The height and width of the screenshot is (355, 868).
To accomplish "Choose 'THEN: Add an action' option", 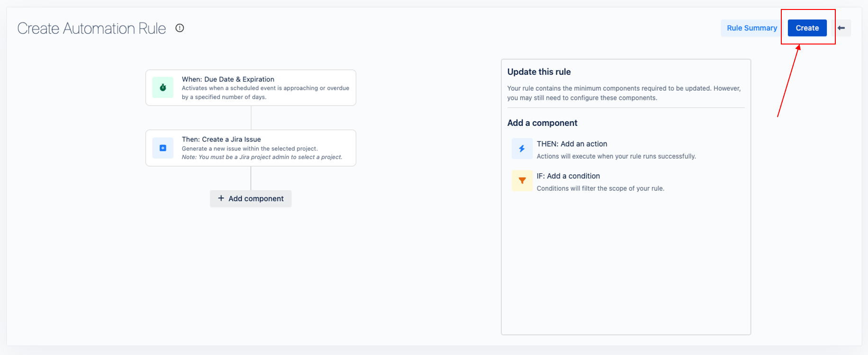I will pyautogui.click(x=571, y=144).
